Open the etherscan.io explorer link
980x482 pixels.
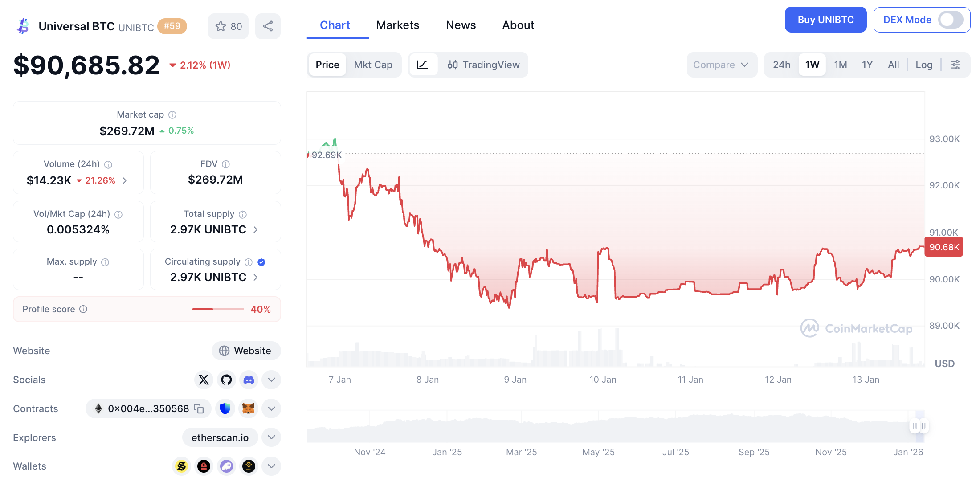coord(220,437)
